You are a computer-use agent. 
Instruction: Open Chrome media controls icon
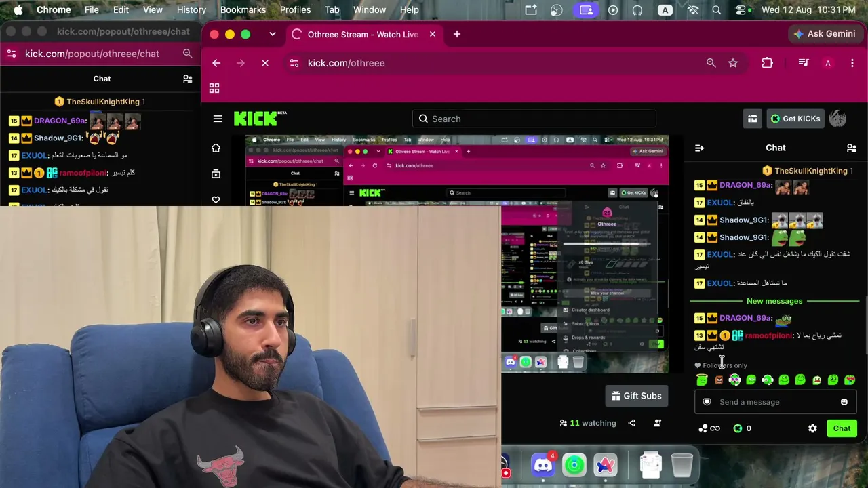pos(804,63)
